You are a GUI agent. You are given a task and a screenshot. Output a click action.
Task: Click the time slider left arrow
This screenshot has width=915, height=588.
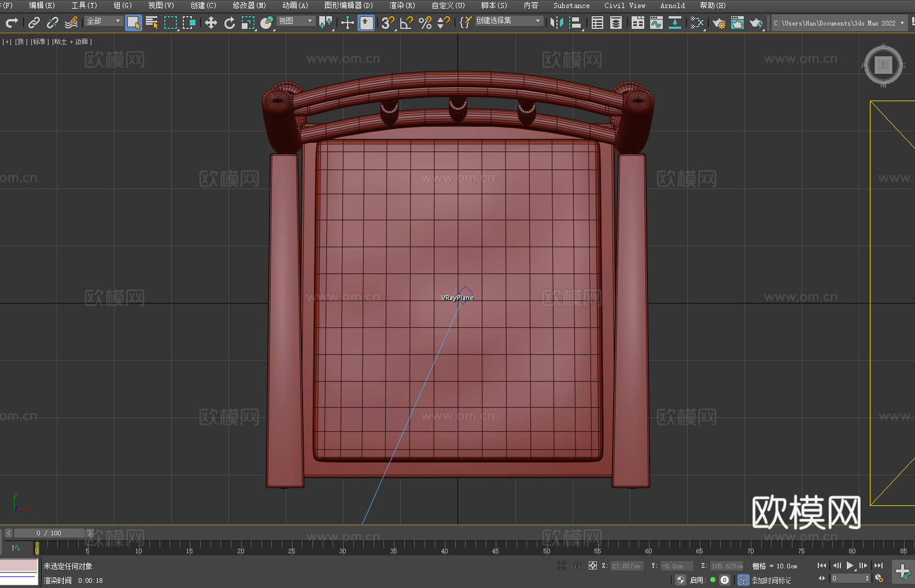8,533
